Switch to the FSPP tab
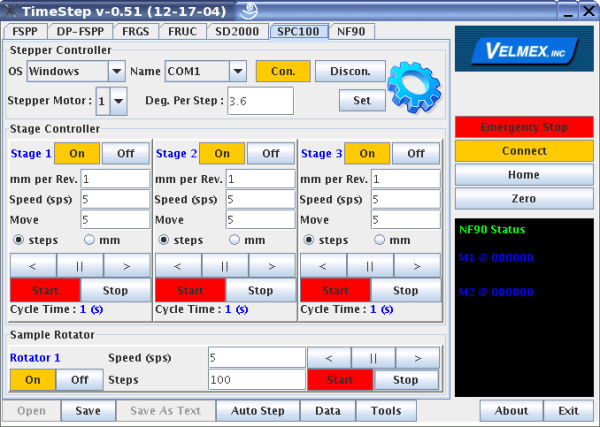The height and width of the screenshot is (427, 600). click(25, 31)
